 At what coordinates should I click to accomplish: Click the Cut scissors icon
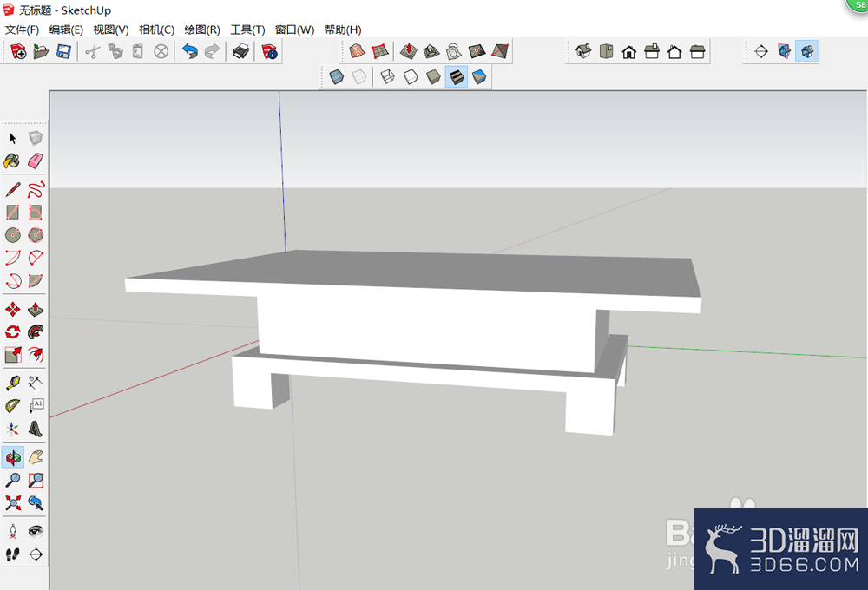pos(93,51)
